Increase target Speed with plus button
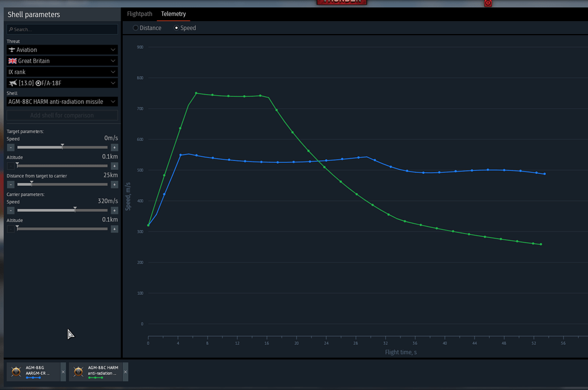588x390 pixels. point(115,147)
